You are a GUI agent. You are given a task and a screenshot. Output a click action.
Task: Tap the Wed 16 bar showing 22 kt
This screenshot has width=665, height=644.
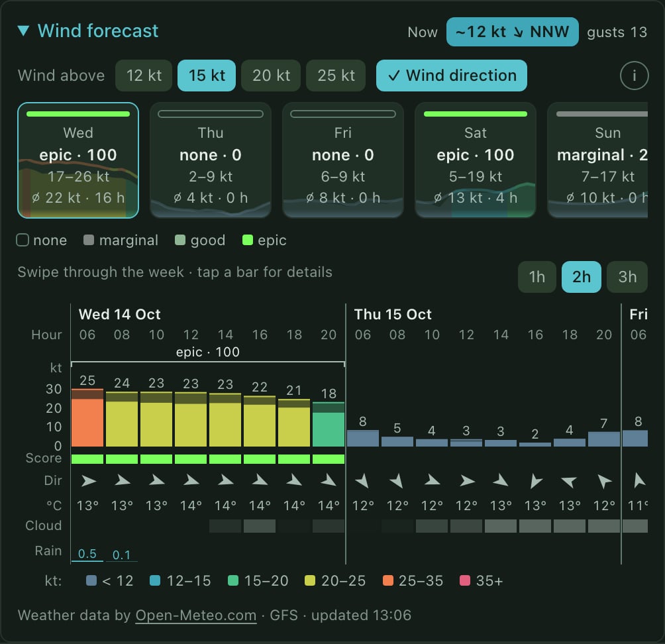pyautogui.click(x=260, y=421)
